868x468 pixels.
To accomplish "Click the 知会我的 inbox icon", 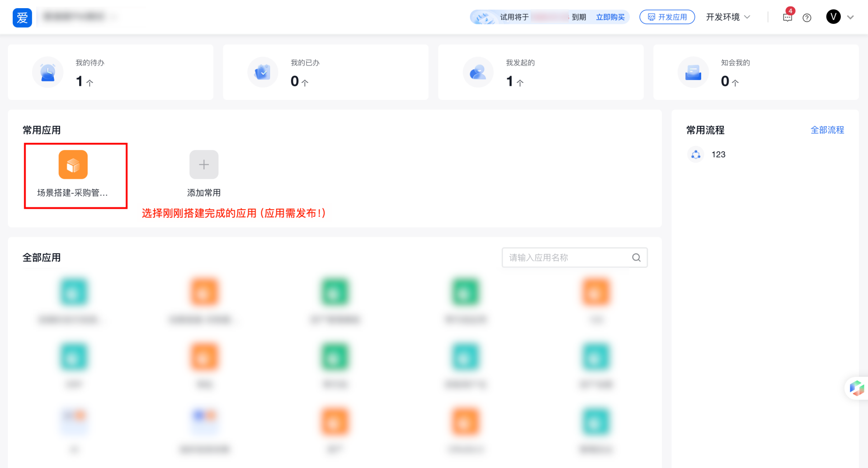I will pos(693,72).
